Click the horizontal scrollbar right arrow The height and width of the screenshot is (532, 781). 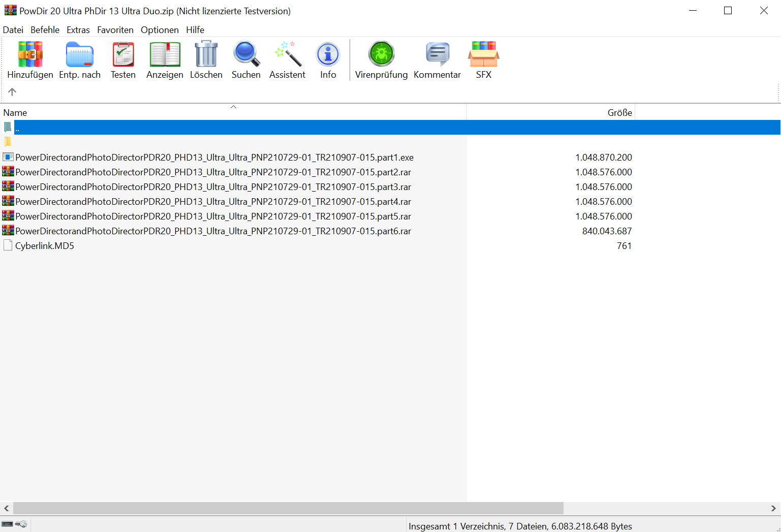(773, 508)
